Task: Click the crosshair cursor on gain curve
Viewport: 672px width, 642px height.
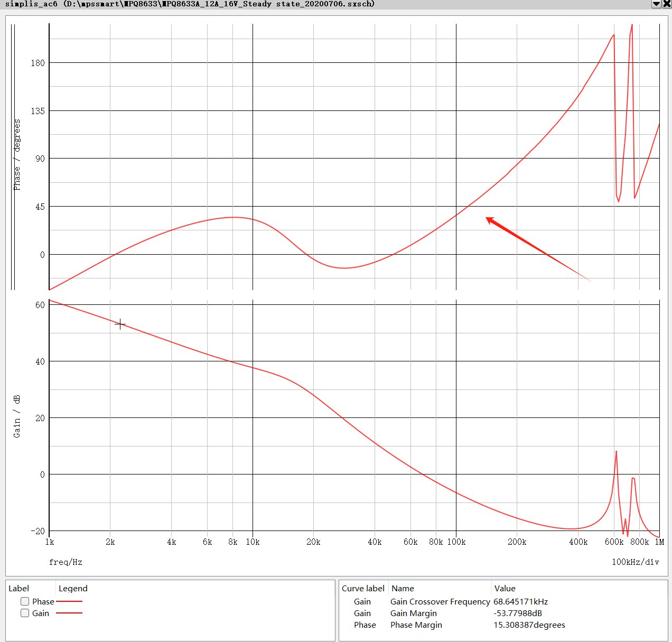Action: pyautogui.click(x=120, y=324)
